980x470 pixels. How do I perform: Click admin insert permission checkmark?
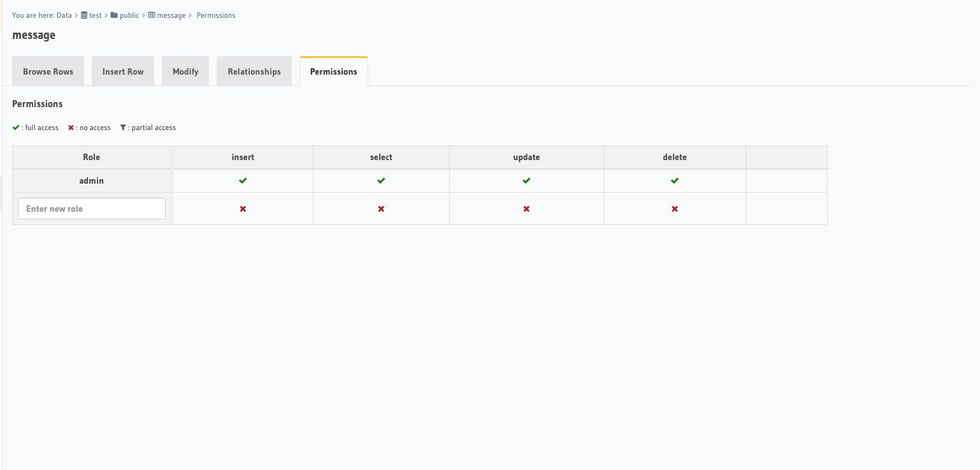click(x=243, y=181)
